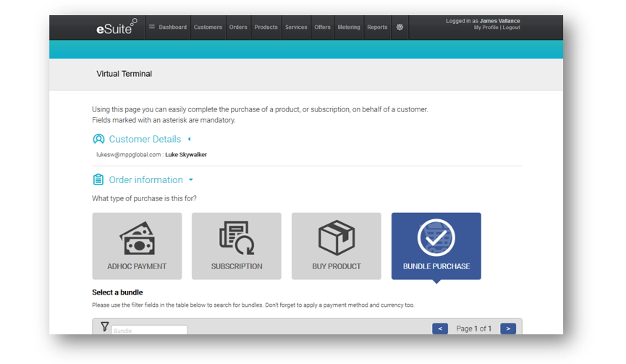This screenshot has width=626, height=364.
Task: Click the Bundle filter text field
Action: (149, 330)
